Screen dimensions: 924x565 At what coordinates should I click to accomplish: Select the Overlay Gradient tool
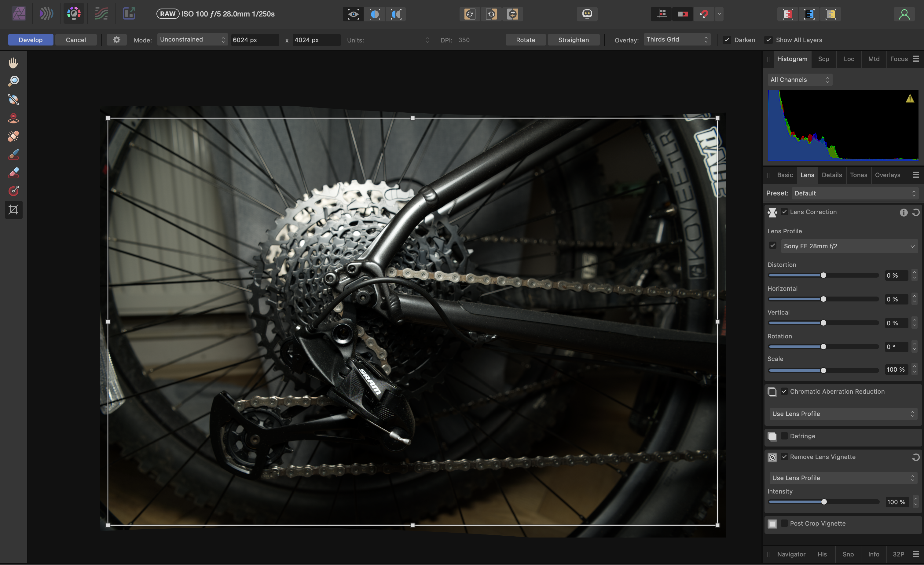click(x=13, y=191)
